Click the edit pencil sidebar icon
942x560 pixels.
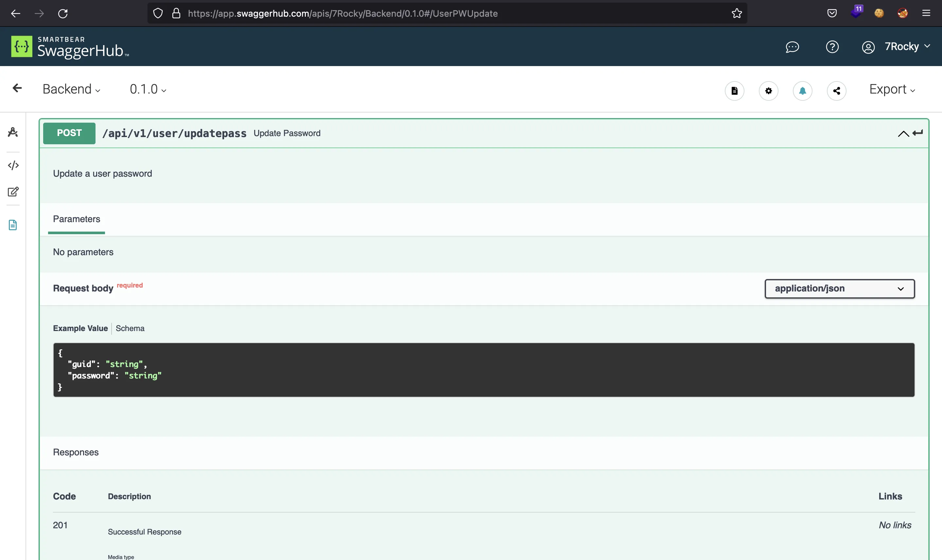click(x=13, y=192)
